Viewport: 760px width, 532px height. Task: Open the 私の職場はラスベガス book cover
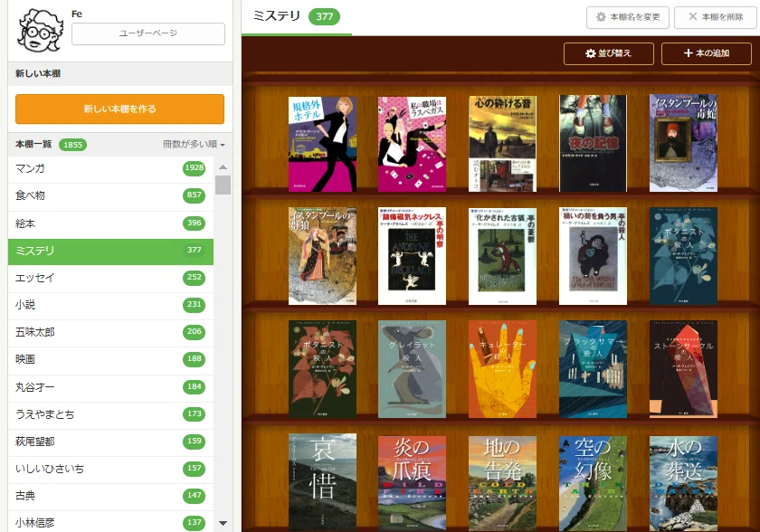coord(412,144)
